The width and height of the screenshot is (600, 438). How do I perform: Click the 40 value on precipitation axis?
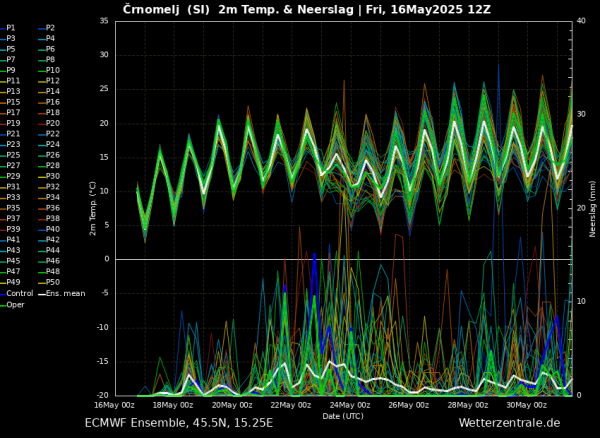(x=581, y=21)
